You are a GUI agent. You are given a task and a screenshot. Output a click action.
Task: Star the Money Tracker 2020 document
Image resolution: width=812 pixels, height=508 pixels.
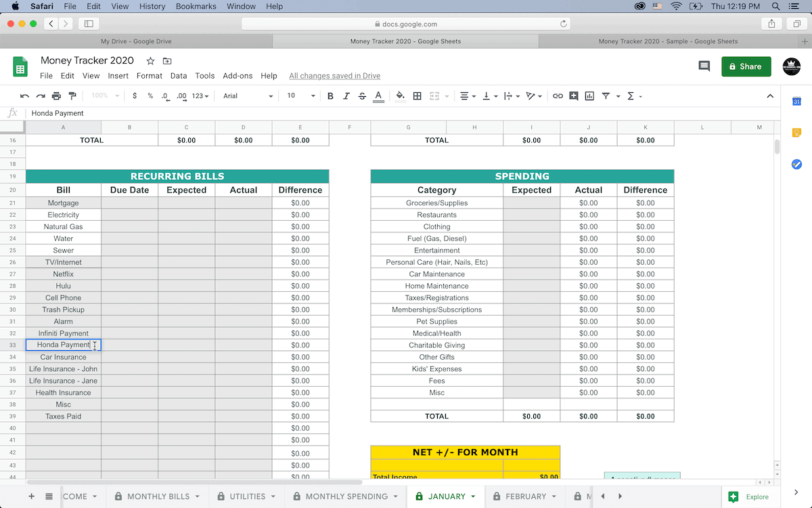[150, 61]
